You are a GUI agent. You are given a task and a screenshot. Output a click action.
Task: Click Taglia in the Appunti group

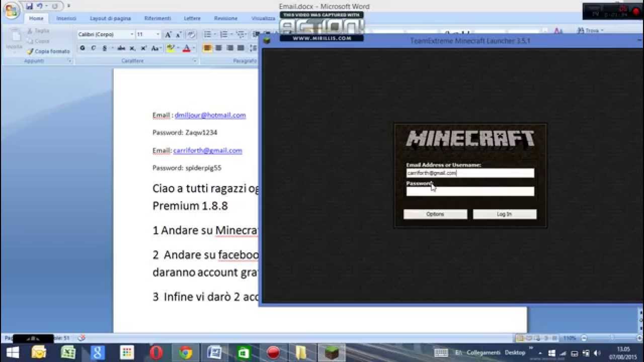(x=38, y=31)
